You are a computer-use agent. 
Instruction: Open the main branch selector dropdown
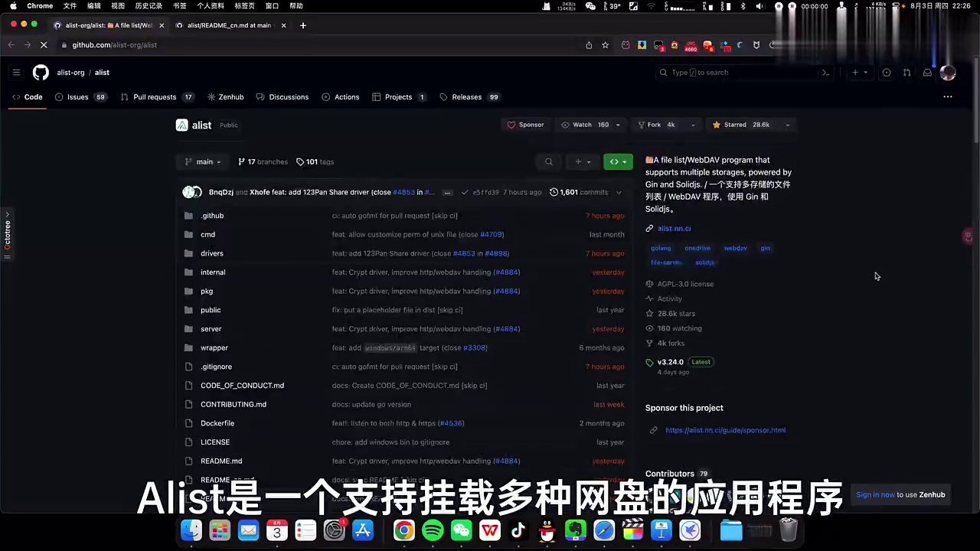203,161
